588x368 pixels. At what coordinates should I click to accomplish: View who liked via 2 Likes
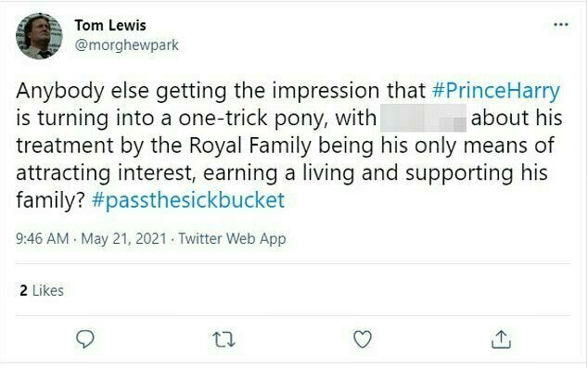42,290
